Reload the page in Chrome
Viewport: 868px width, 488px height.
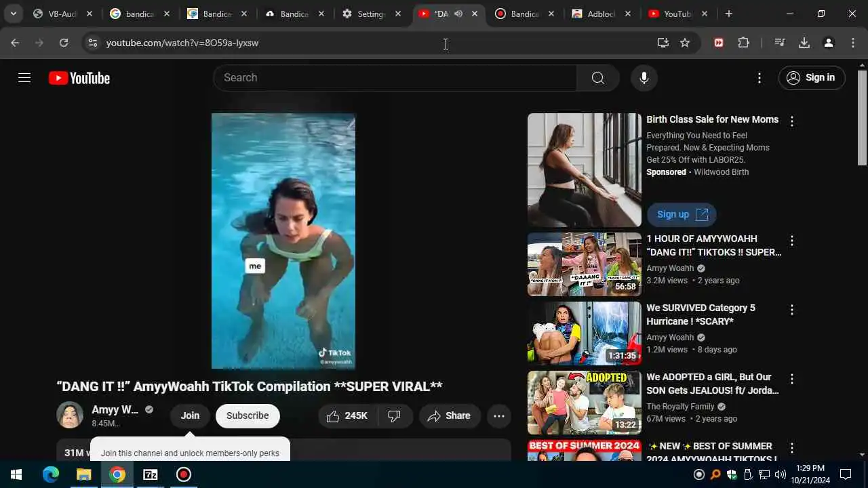coord(64,43)
